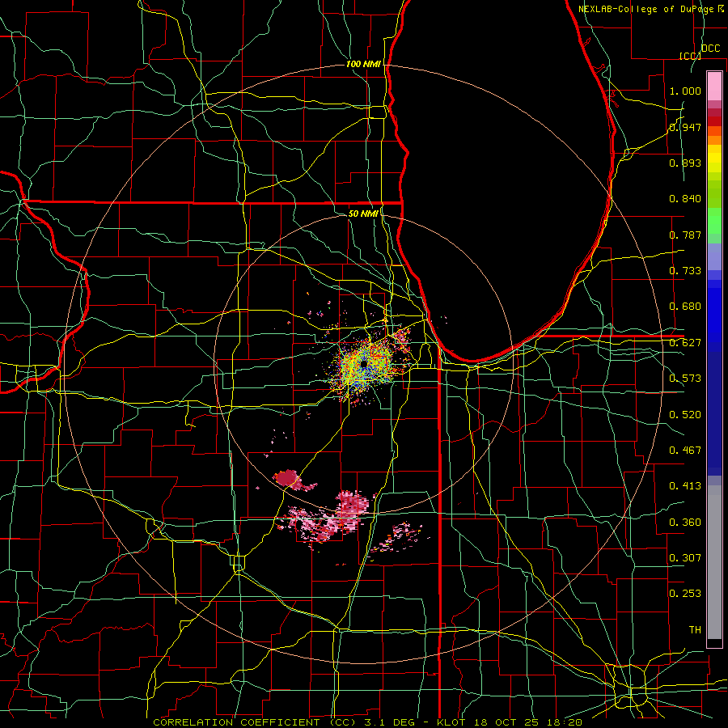
Task: Select the 1.000 color bar value
Action: (x=685, y=91)
